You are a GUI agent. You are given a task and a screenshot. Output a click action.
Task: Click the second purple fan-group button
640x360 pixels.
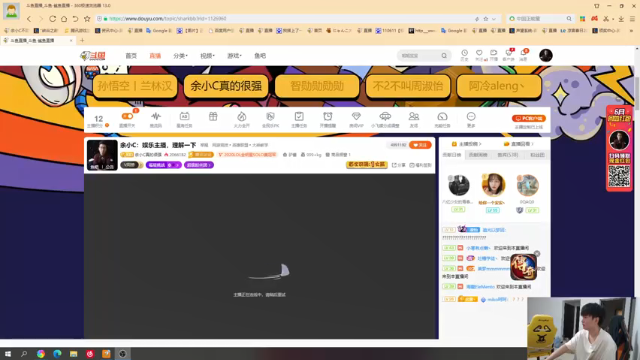(199, 165)
